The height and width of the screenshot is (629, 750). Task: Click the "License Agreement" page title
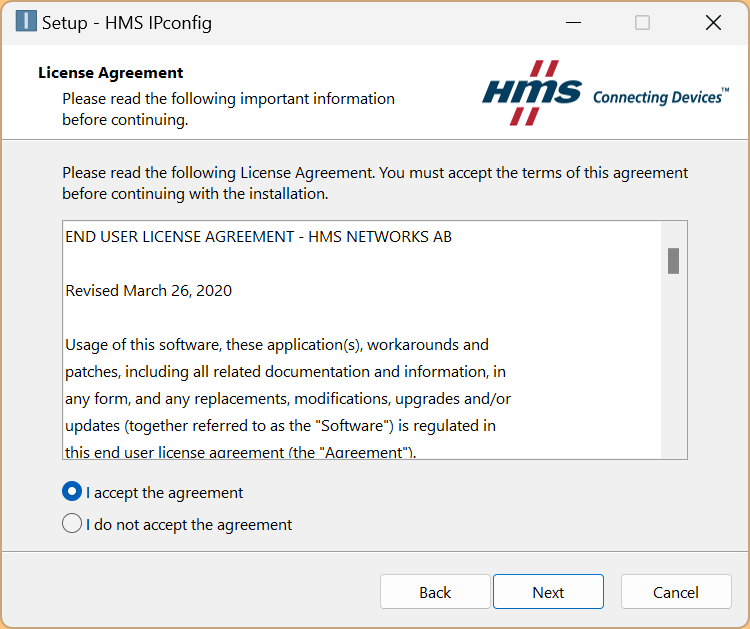pyautogui.click(x=110, y=73)
